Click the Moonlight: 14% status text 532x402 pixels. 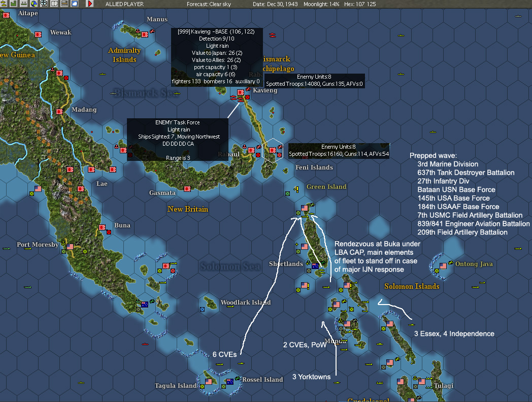point(321,4)
